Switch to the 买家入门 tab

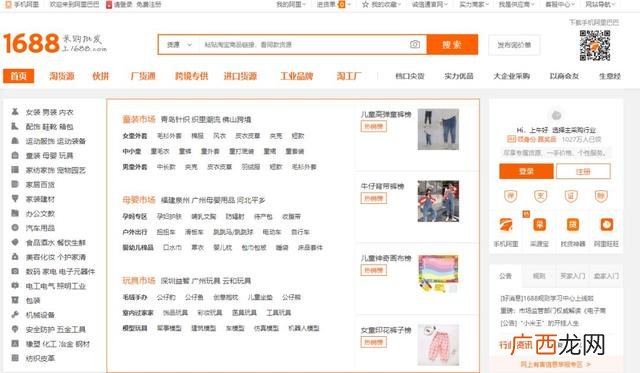(572, 276)
